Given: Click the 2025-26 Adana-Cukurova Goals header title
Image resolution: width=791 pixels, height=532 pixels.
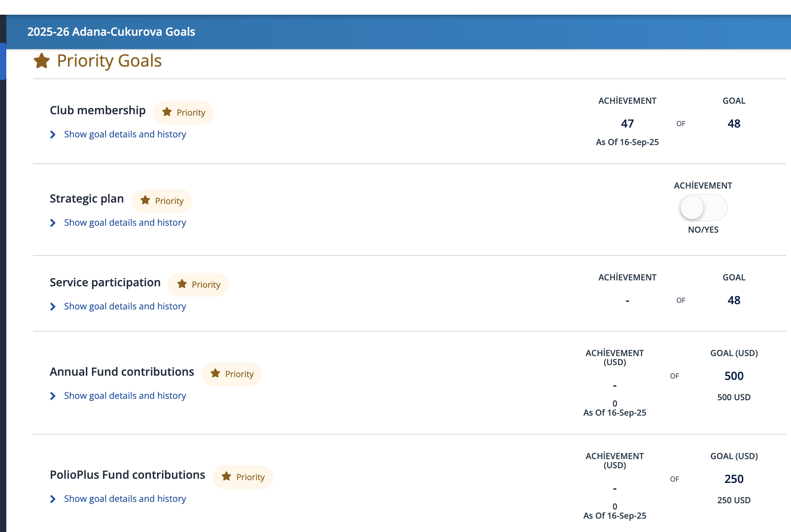Looking at the screenshot, I should click(111, 32).
